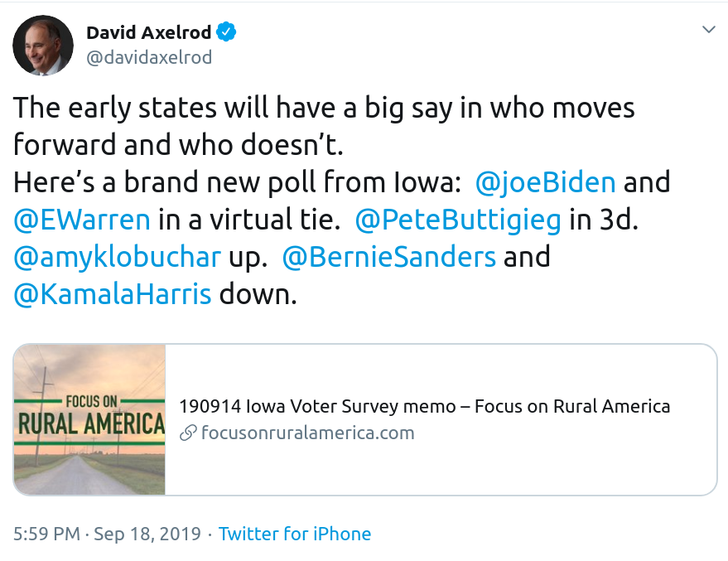Open the @davidaxelrod handle
The width and height of the screenshot is (728, 561).
[x=149, y=57]
